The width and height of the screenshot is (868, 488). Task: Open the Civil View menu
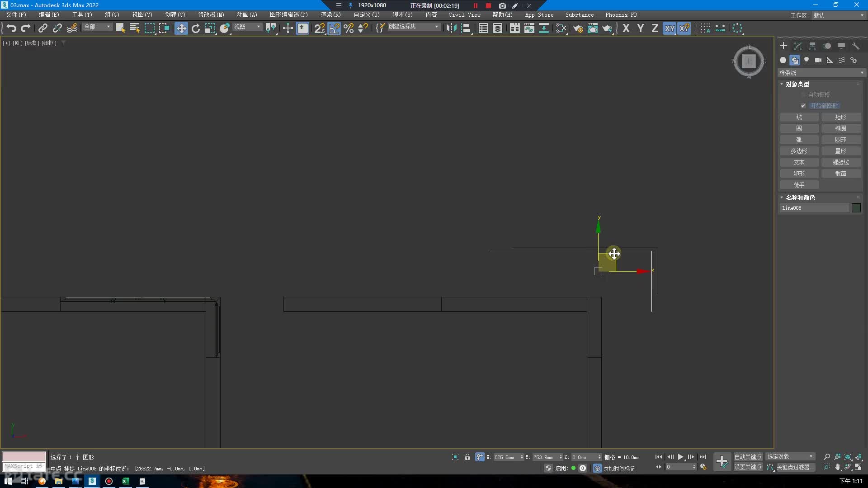pos(464,15)
